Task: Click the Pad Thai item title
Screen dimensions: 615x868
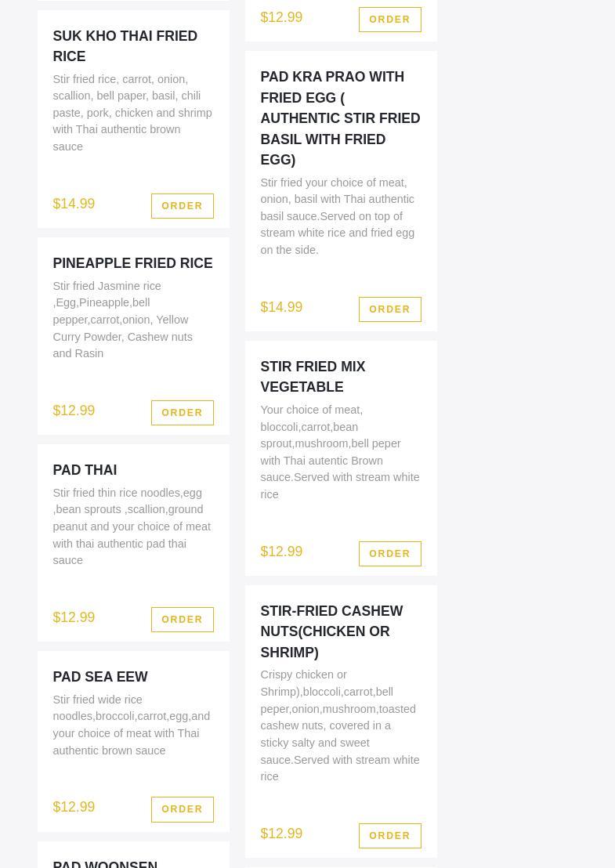Action: tap(85, 470)
